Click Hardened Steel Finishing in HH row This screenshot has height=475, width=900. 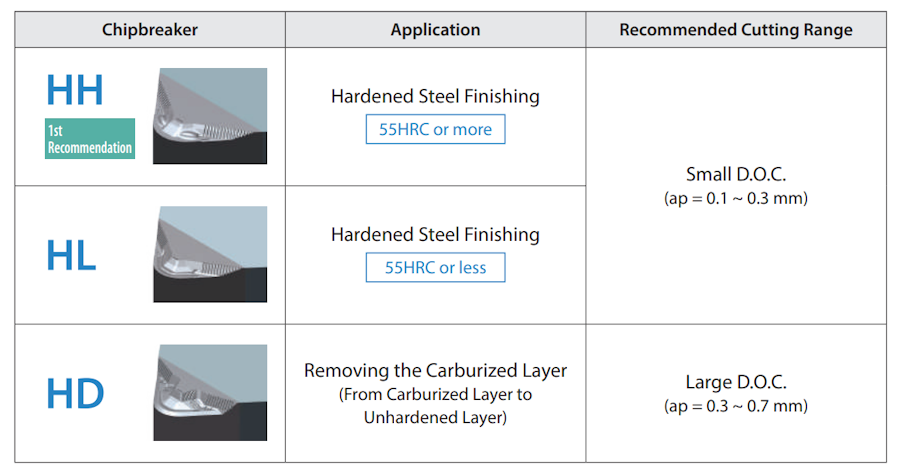coord(435,97)
